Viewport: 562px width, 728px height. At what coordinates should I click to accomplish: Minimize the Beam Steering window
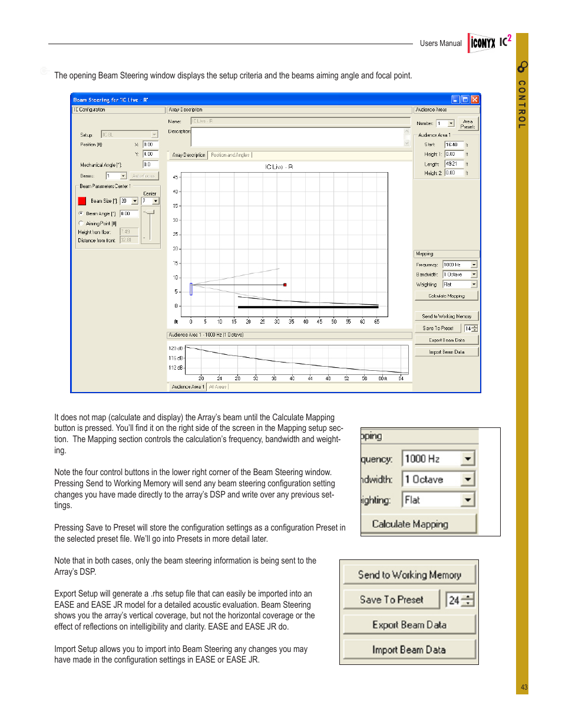(455, 100)
